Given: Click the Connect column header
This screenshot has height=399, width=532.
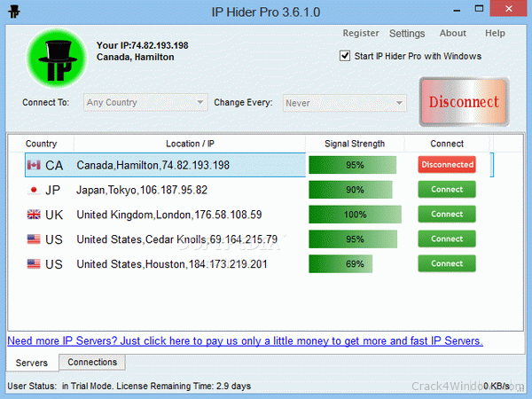Looking at the screenshot, I should coord(447,144).
